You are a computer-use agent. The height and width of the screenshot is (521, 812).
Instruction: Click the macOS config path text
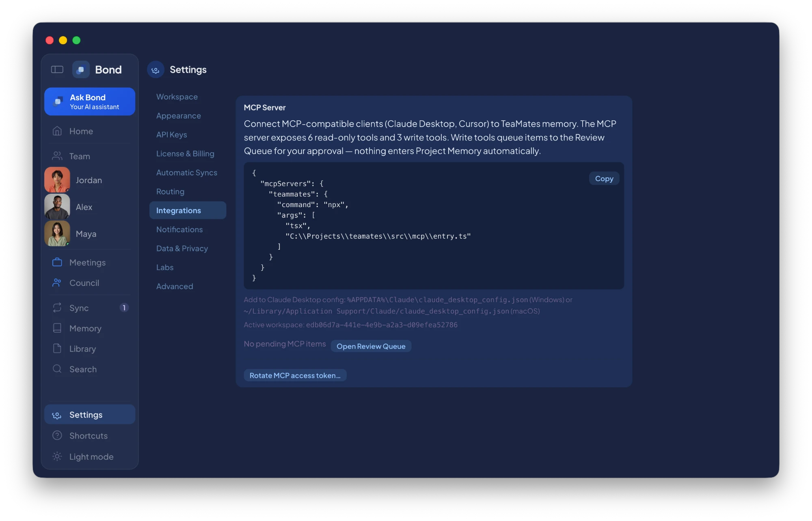376,311
